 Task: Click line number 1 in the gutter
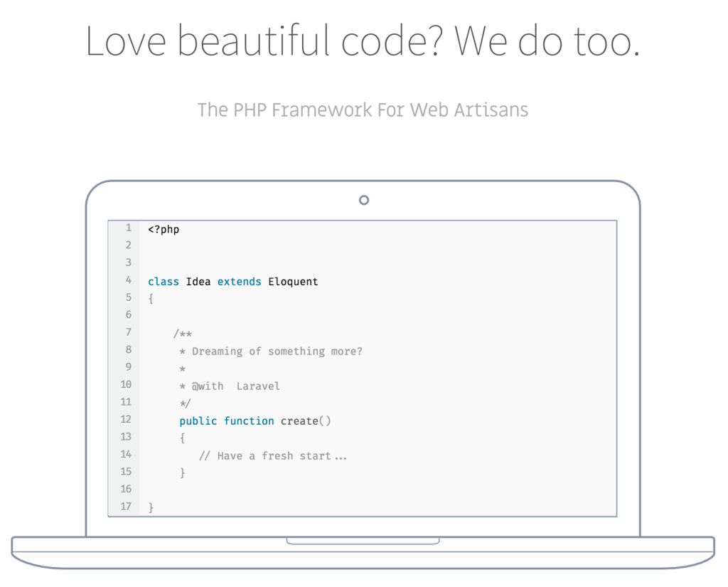click(129, 228)
